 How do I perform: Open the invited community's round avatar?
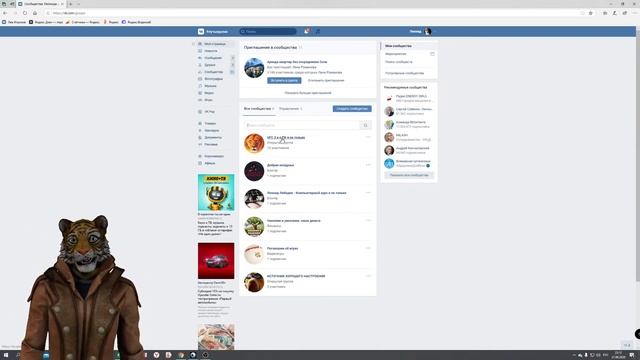click(254, 68)
